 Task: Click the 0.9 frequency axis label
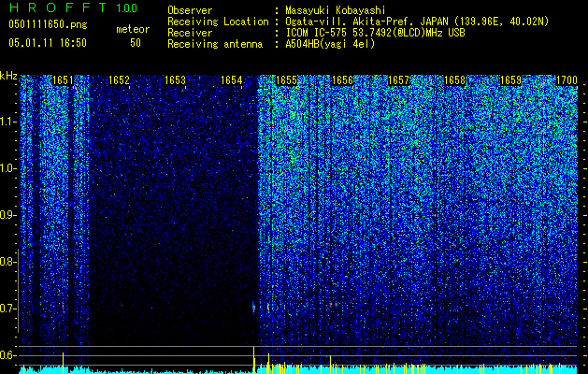(7, 214)
